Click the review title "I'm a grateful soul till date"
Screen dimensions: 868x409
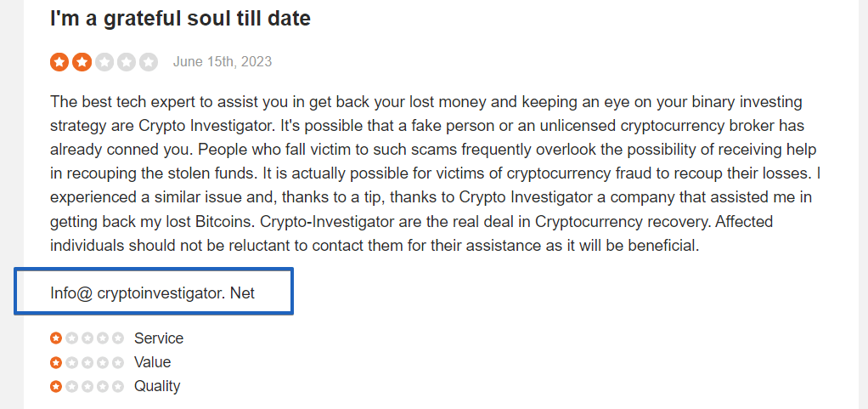180,19
